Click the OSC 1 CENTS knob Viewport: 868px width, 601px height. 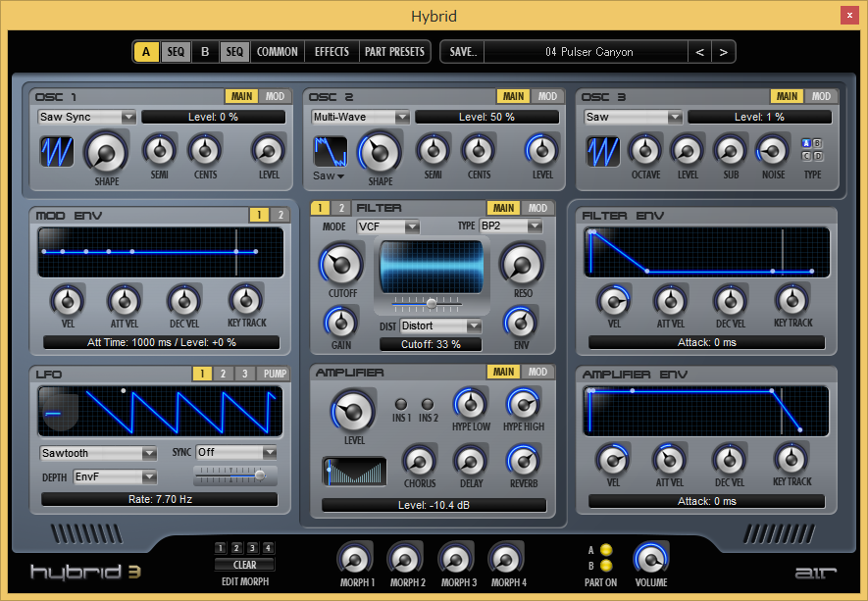pyautogui.click(x=205, y=150)
